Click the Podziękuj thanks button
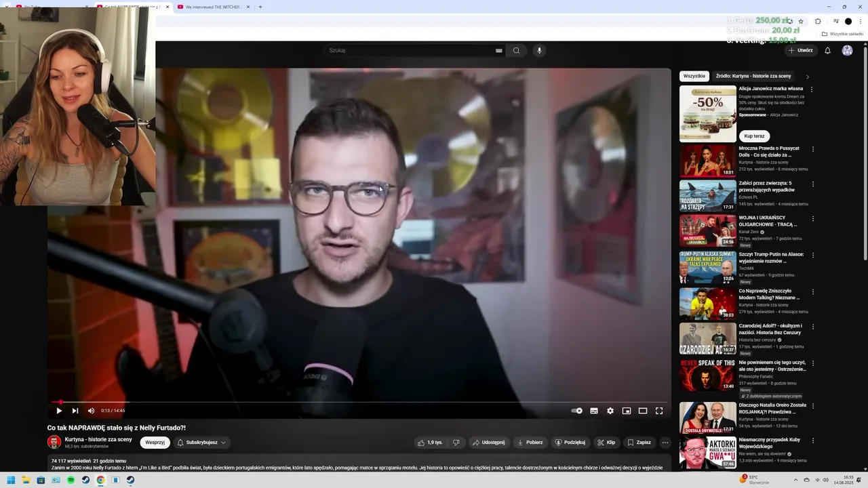The image size is (868, 488). click(x=570, y=443)
